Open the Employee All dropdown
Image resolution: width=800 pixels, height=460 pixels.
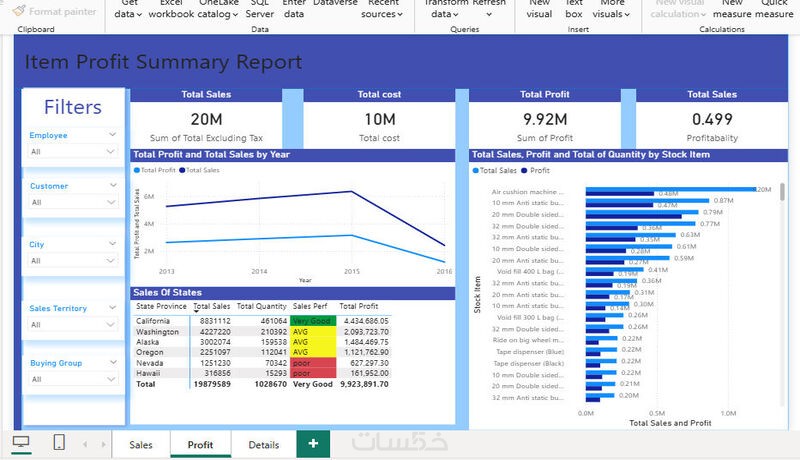click(x=73, y=151)
